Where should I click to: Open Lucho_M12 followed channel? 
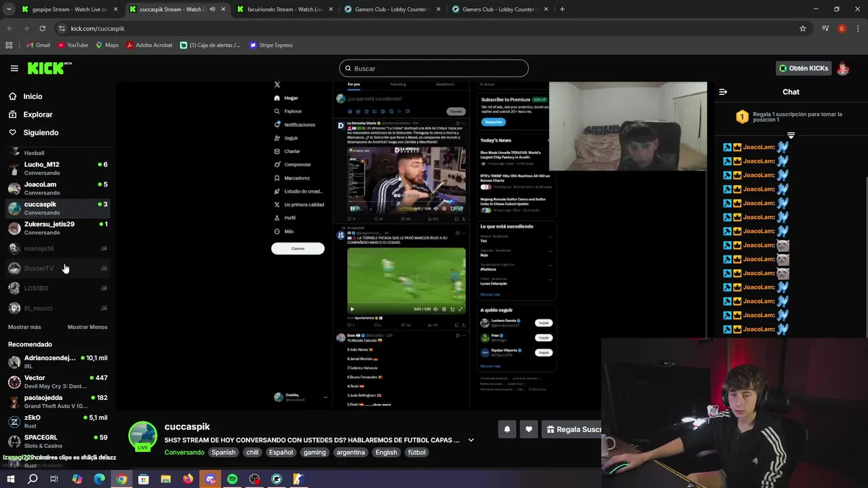(57, 168)
